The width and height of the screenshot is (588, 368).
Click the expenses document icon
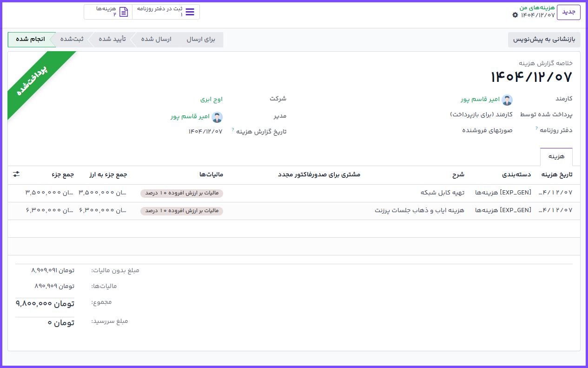124,12
